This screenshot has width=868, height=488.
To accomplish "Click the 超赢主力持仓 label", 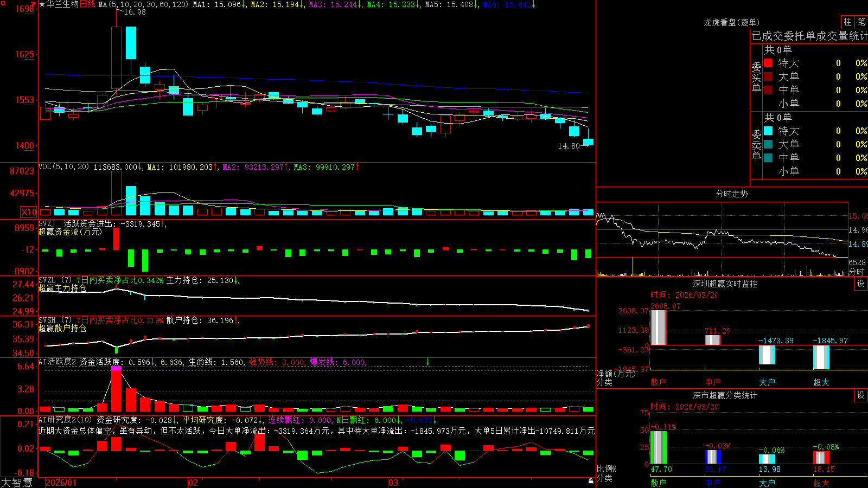I will click(x=62, y=288).
